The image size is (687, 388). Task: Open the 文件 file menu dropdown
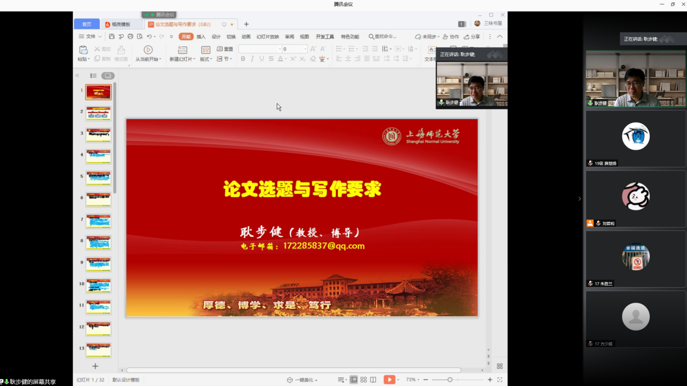90,36
